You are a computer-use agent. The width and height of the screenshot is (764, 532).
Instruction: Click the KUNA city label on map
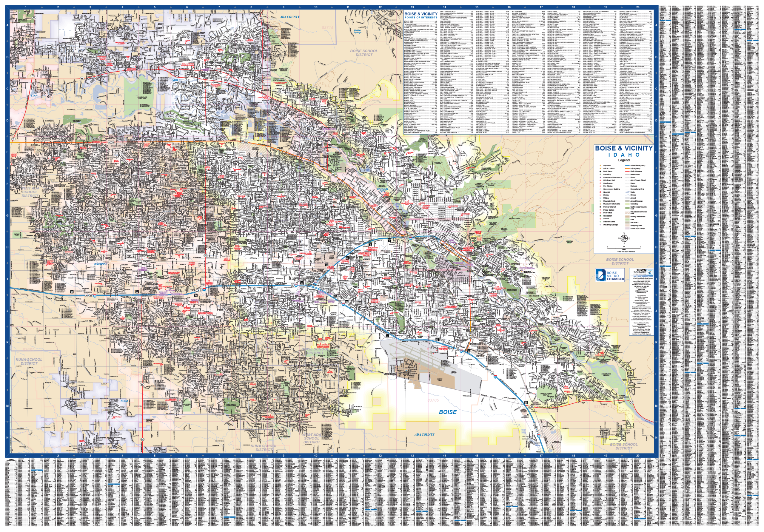pyautogui.click(x=124, y=401)
